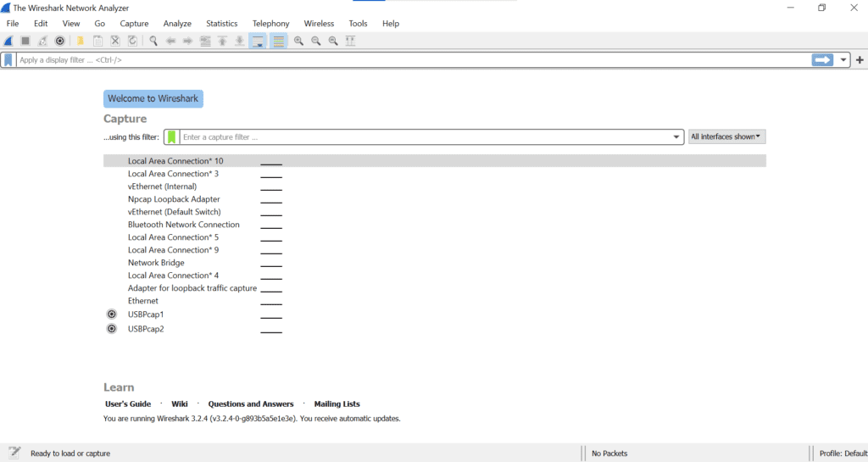Open the User's Guide link
Viewport: 868px width, 462px height.
[128, 404]
